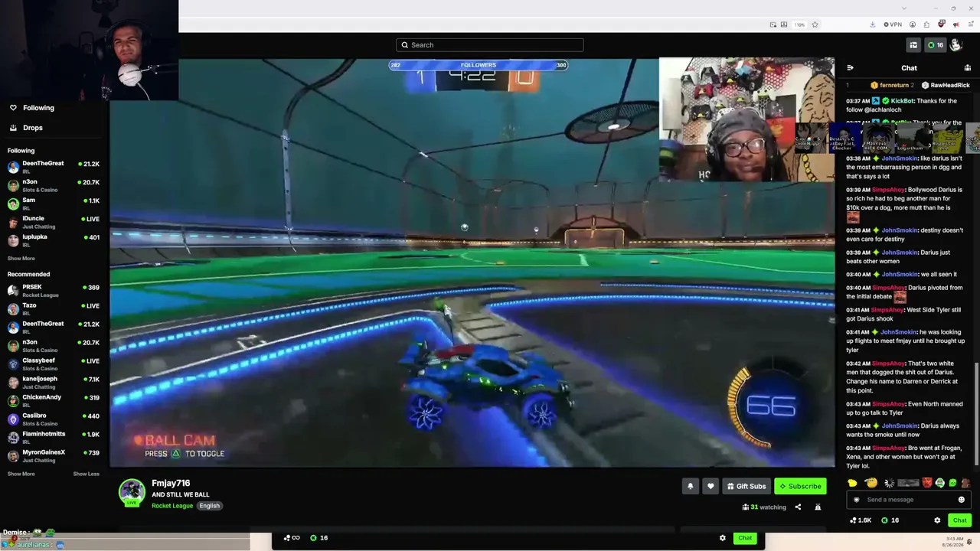Open the chat settings gear icon
Viewport: 980px width, 551px height.
[937, 520]
